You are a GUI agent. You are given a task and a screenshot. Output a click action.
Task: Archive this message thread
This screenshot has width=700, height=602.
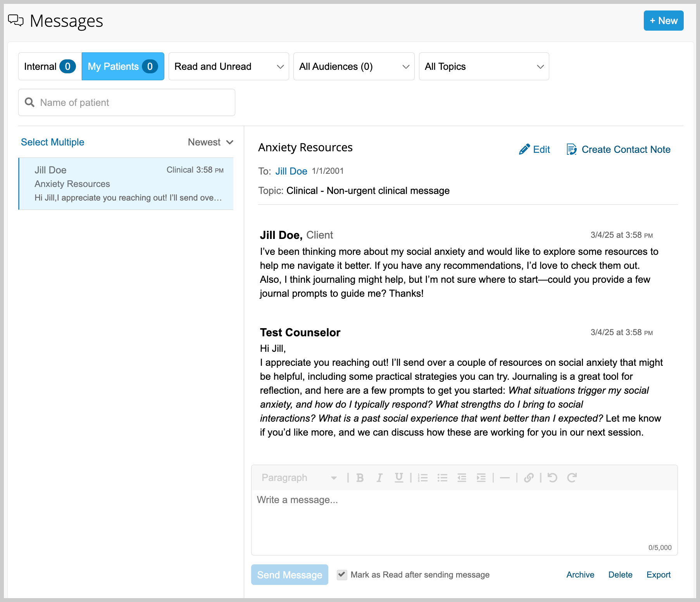point(580,574)
